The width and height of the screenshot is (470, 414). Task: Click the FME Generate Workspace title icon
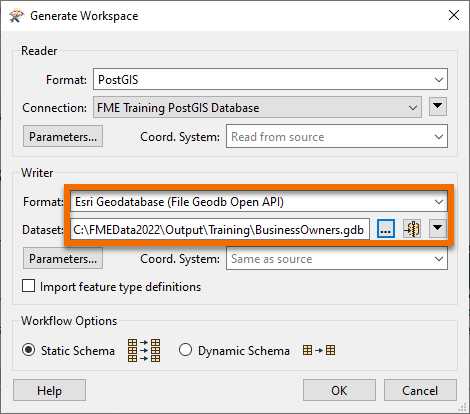coord(17,16)
